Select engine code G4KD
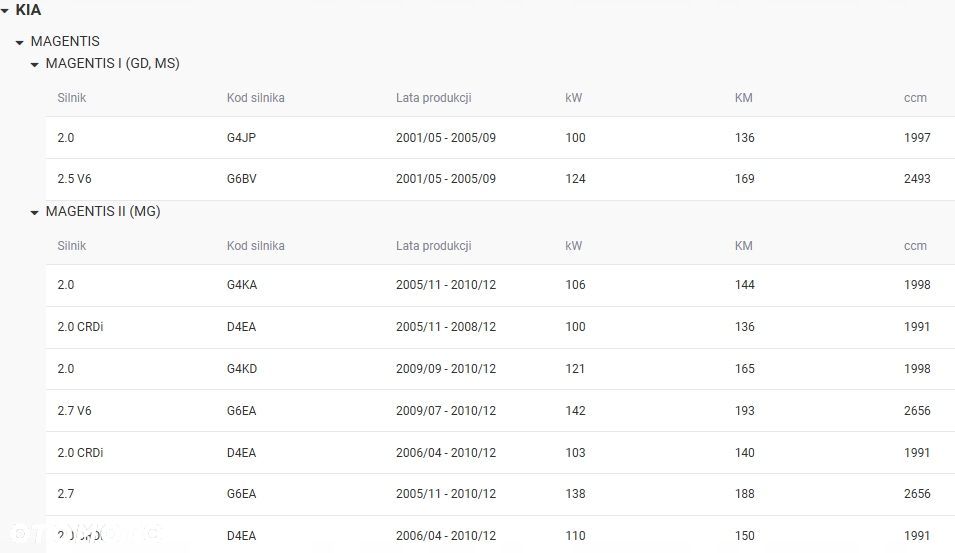The width and height of the screenshot is (955, 553). coord(242,369)
